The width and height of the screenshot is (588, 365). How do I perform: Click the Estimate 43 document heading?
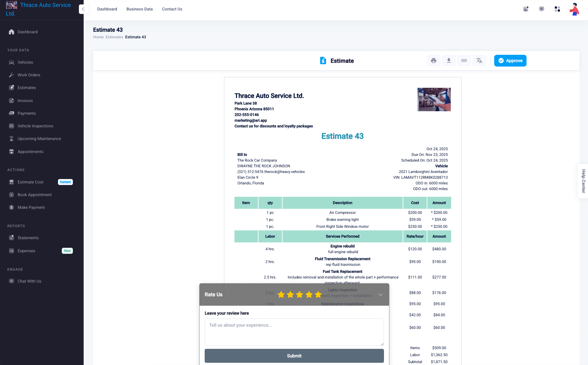342,136
